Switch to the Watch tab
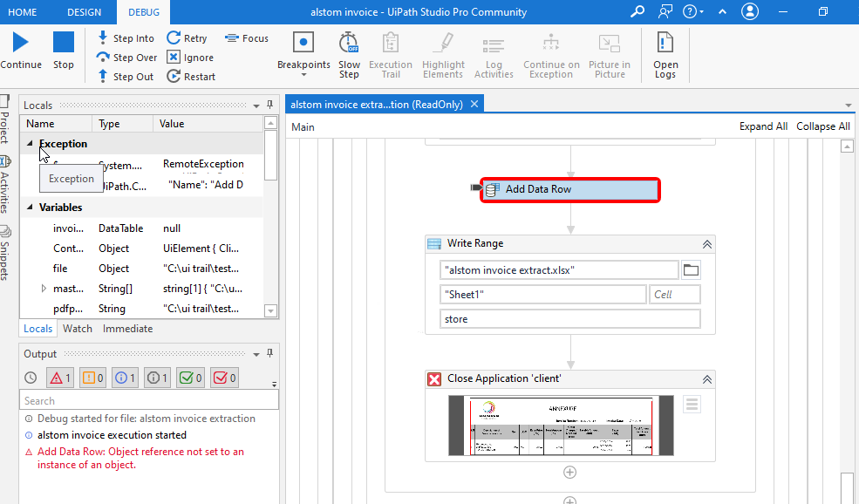Screen dimensions: 859x504 pyautogui.click(x=78, y=329)
